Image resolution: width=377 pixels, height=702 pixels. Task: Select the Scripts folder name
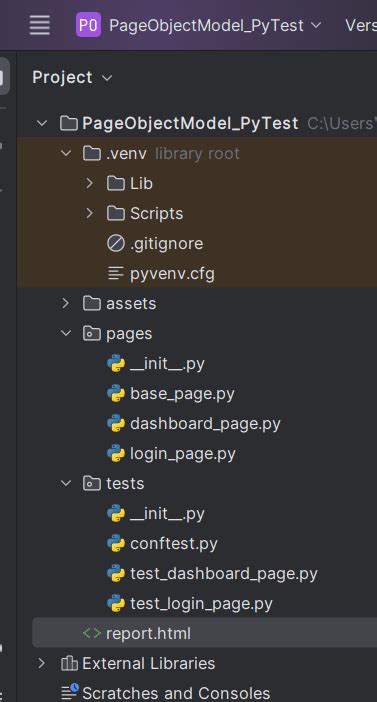(x=157, y=214)
